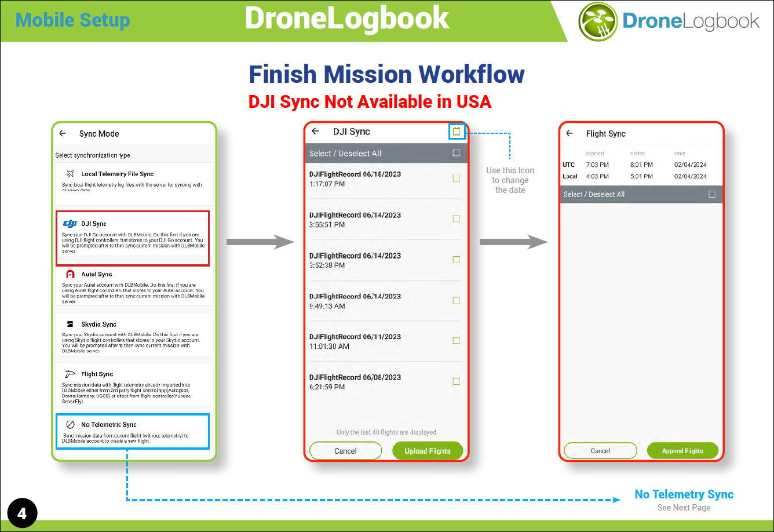
Task: Tap the Append Flights button
Action: [x=682, y=451]
